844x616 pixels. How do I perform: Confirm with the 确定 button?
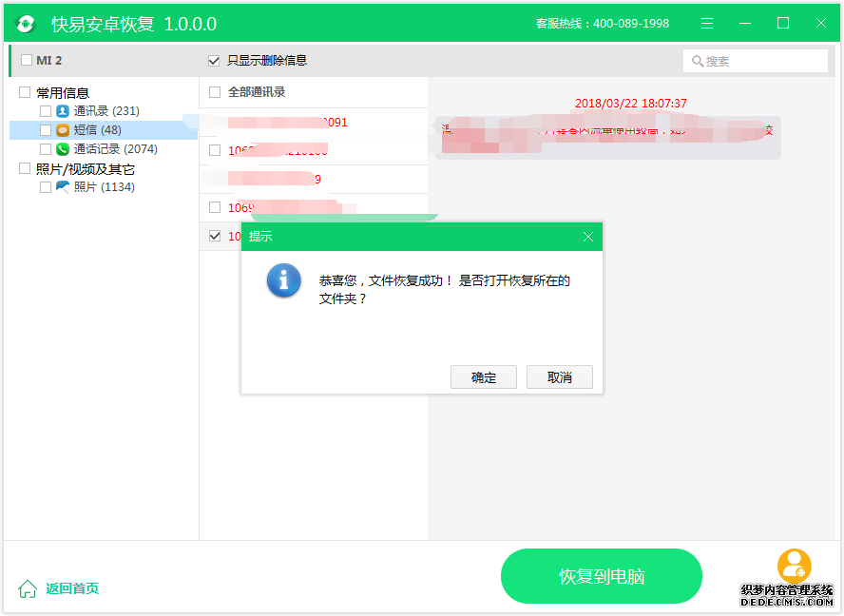[x=484, y=377]
